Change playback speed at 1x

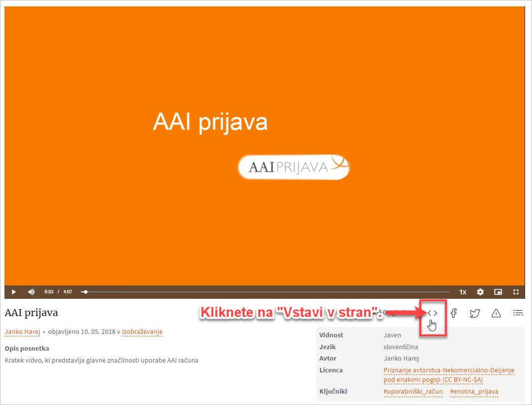[463, 292]
